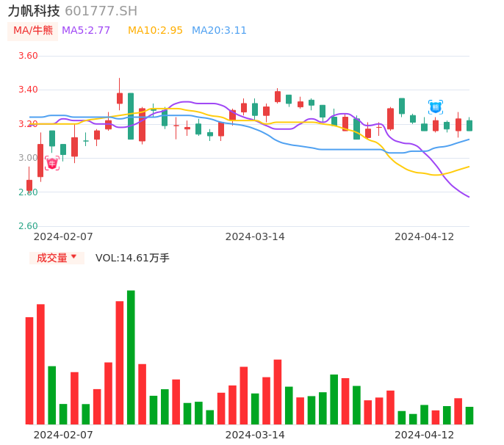Click the blue bear marker icon
The height and width of the screenshot is (445, 504).
coord(436,107)
